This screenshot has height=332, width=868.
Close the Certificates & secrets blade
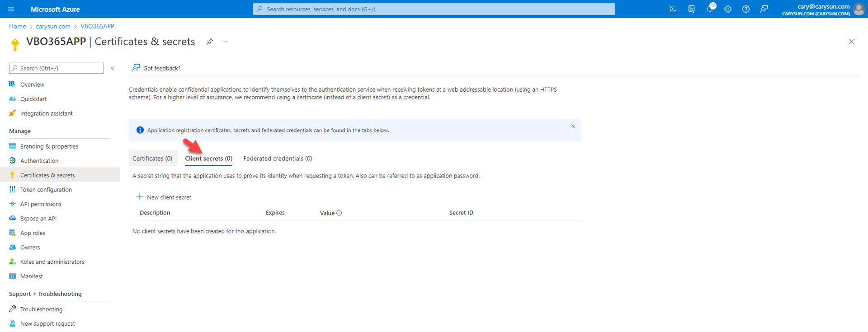852,42
